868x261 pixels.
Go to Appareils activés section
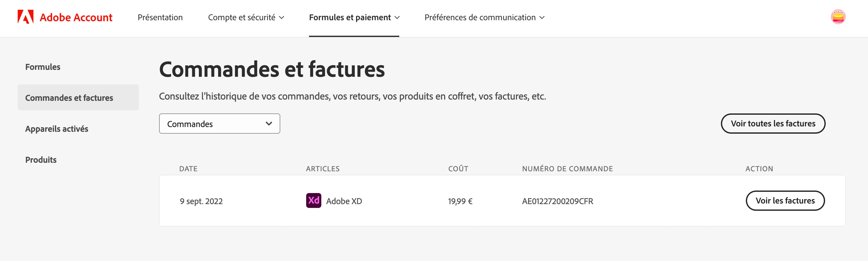tap(56, 129)
